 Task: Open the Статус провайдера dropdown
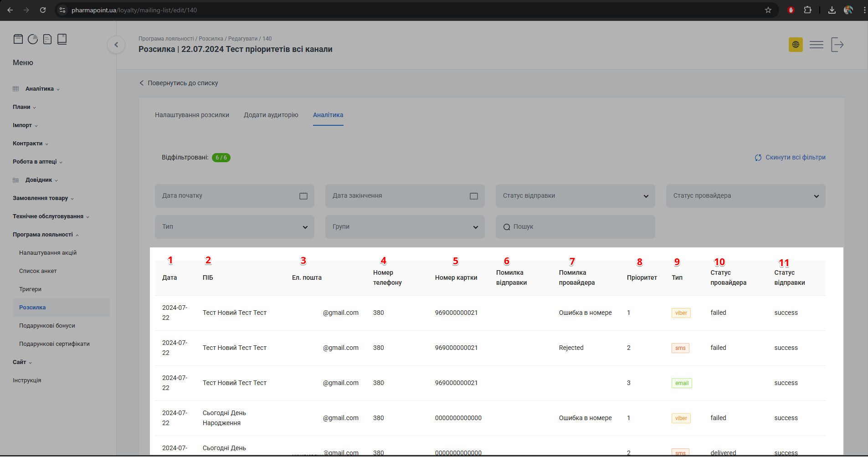coord(746,196)
